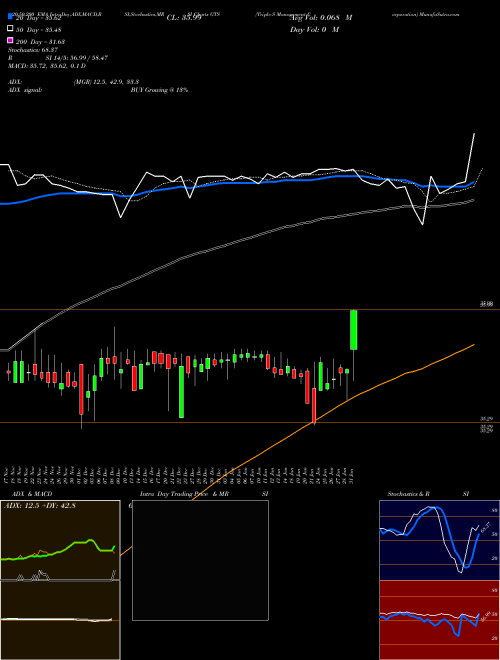Click the 'ADX & MACD' panel title
The height and width of the screenshot is (660, 500).
[x=32, y=494]
